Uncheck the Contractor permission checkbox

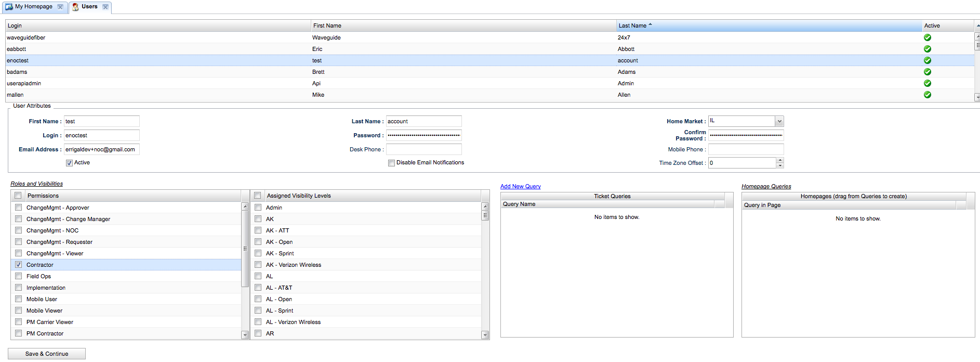pyautogui.click(x=19, y=265)
